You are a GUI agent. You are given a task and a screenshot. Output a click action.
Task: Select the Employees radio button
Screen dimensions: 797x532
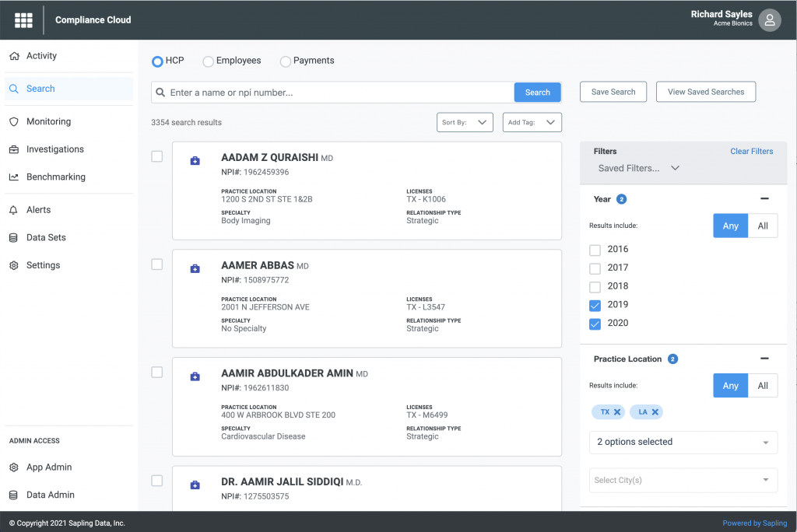coord(208,61)
